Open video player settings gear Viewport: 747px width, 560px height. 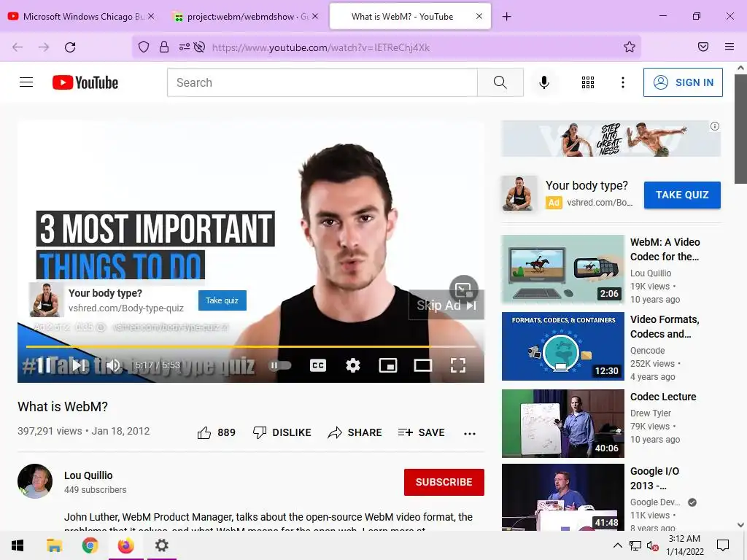353,365
